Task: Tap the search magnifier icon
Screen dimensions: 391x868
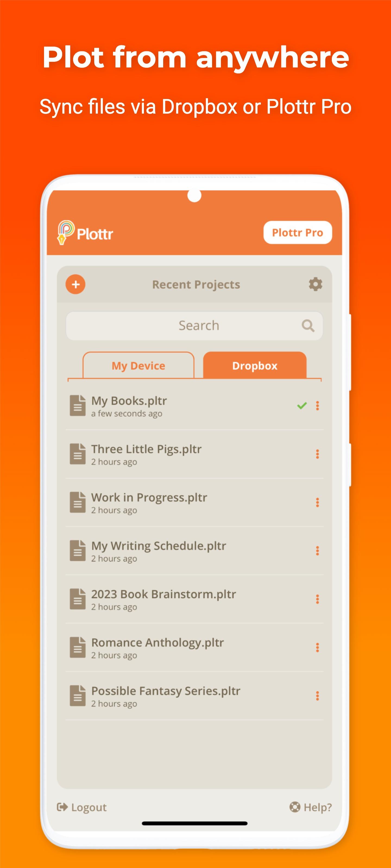Action: (x=308, y=326)
